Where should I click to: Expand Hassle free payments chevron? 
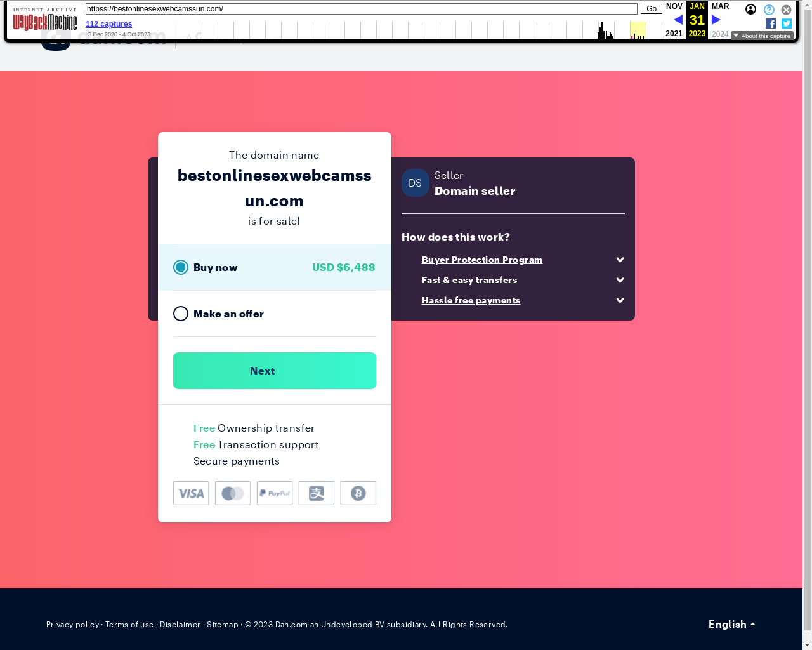pyautogui.click(x=620, y=300)
